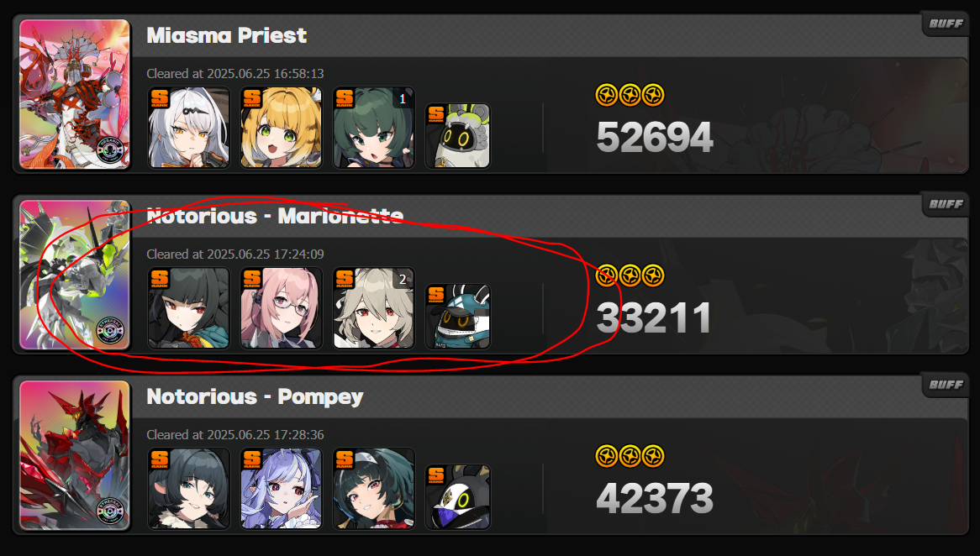Image resolution: width=980 pixels, height=556 pixels.
Task: Open the BUFF tab for Notorious - Marionette
Action: (946, 204)
